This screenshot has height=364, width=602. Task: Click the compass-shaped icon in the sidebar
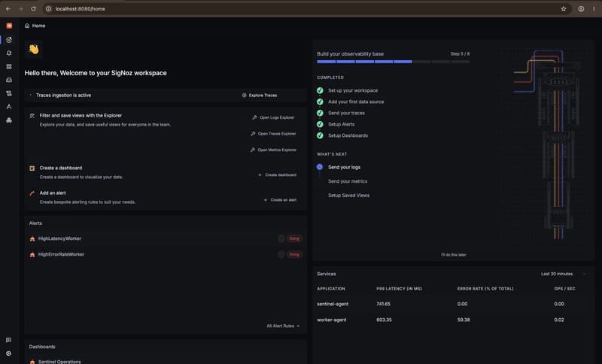pyautogui.click(x=9, y=107)
